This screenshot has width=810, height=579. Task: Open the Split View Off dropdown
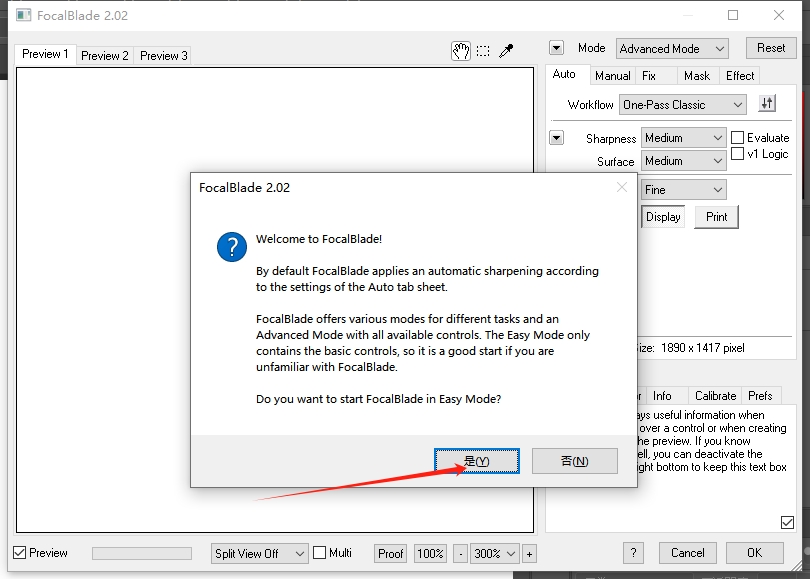[x=259, y=554]
